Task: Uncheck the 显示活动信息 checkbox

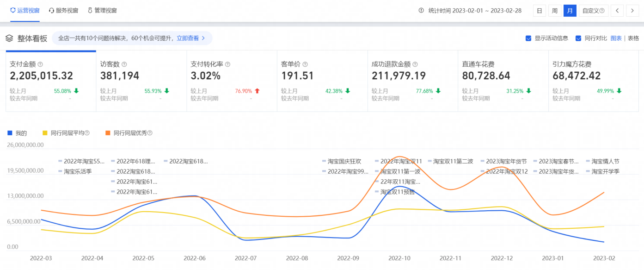Action: 528,38
